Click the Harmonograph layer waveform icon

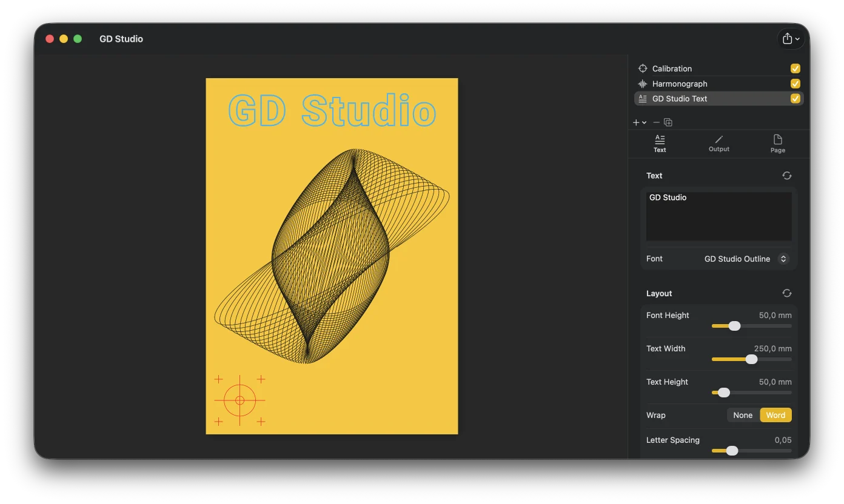pos(643,84)
